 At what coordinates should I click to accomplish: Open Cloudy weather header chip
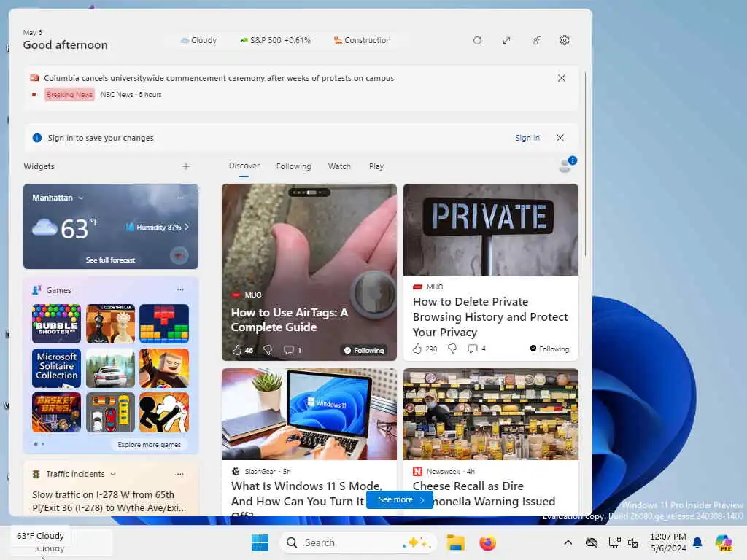pos(198,41)
